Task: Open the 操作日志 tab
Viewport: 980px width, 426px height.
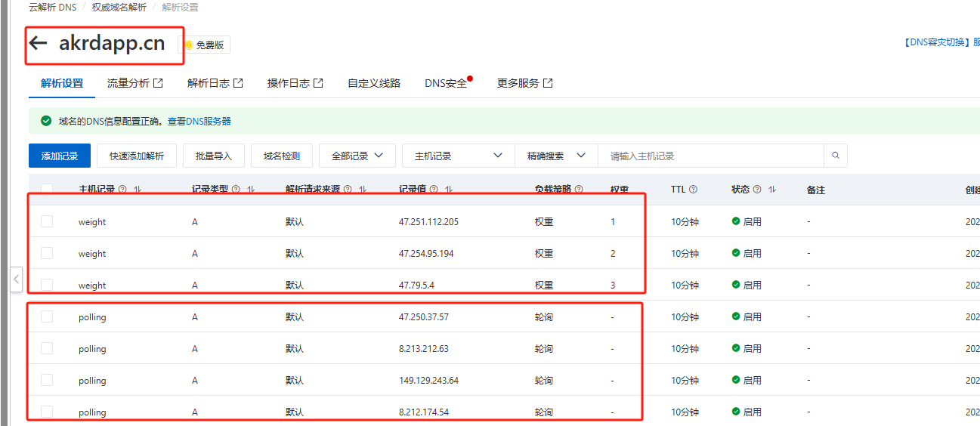Action: 295,83
